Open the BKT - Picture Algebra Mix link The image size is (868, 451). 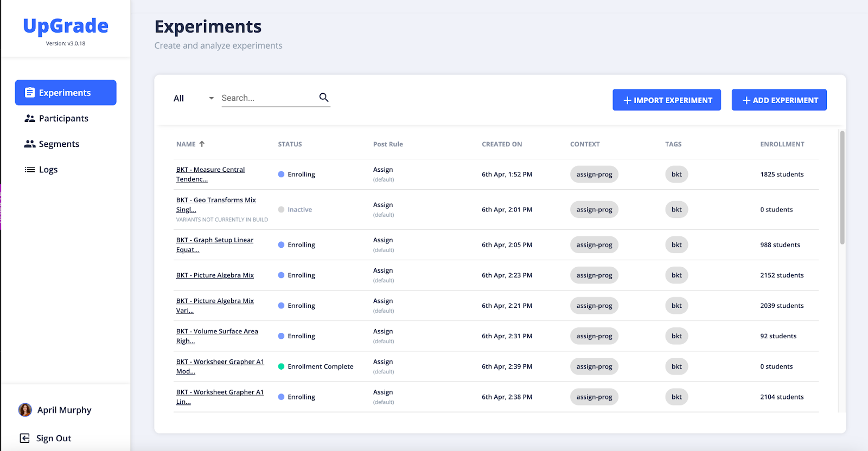coord(215,275)
